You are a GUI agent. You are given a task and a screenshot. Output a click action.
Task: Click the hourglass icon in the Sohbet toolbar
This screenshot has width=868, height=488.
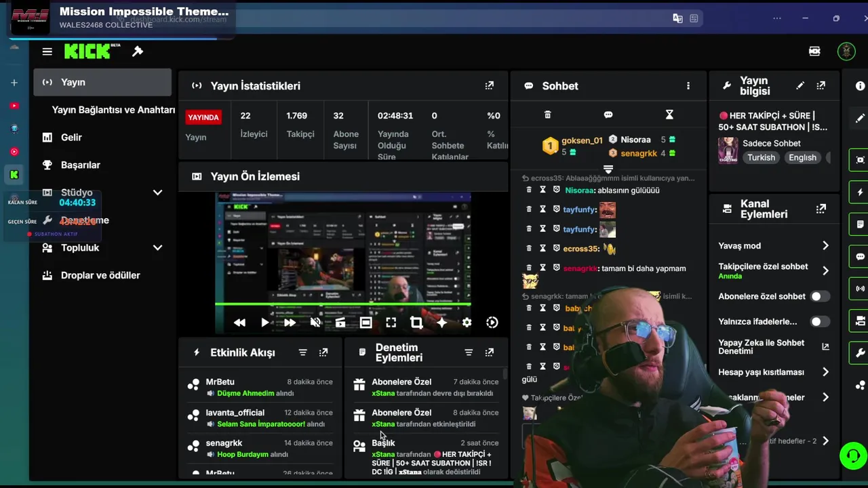(x=669, y=115)
